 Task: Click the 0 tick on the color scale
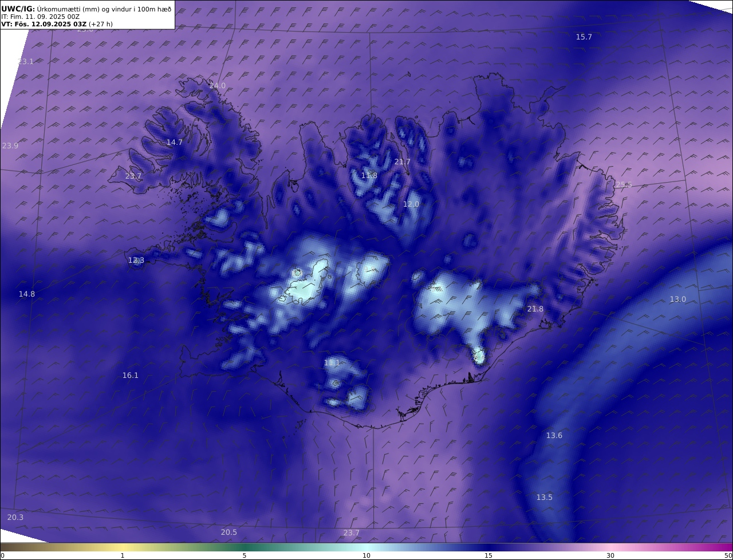[2, 555]
